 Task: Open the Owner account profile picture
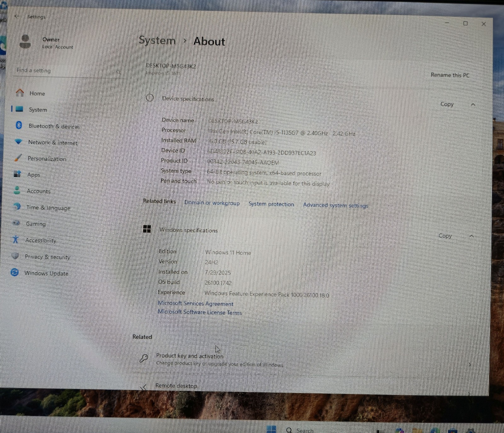click(x=25, y=42)
